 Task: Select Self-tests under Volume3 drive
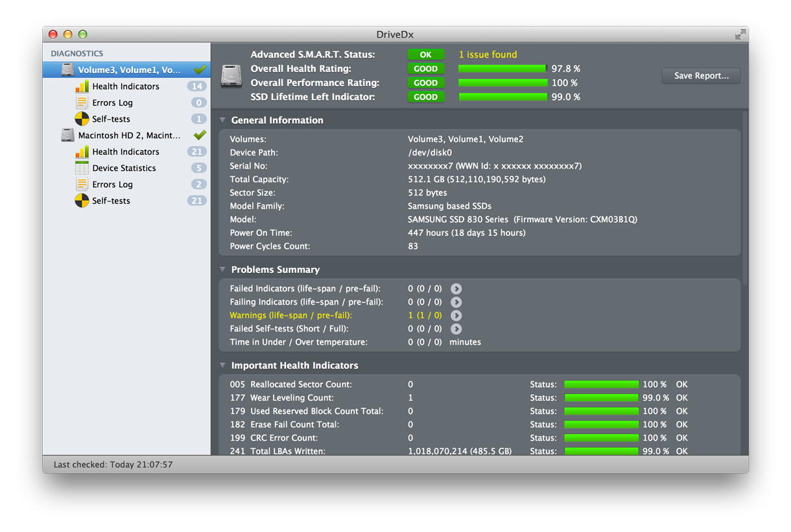111,119
